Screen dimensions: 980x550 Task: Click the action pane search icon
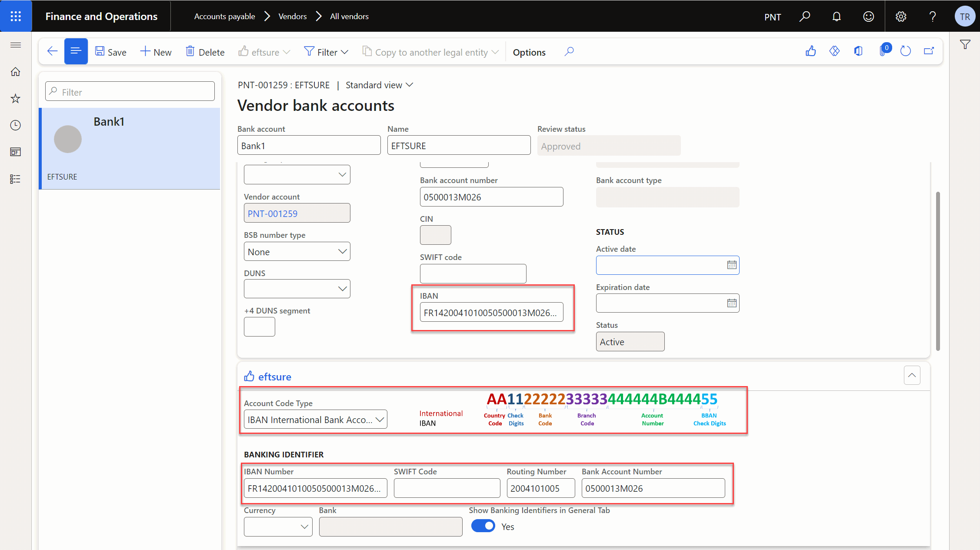pos(569,52)
